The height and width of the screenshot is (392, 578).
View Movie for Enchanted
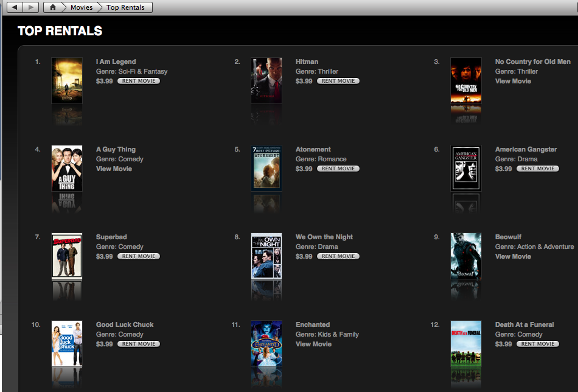314,345
